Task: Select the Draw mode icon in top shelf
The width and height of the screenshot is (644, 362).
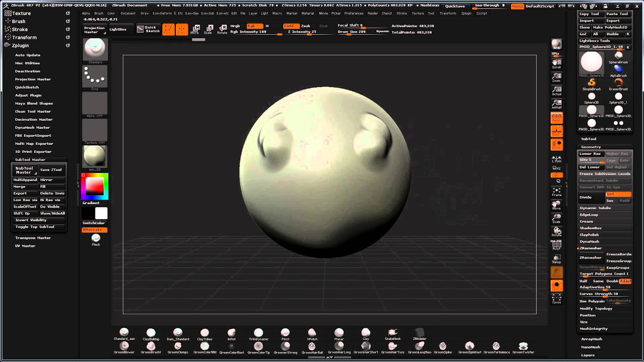Action: pyautogui.click(x=182, y=30)
